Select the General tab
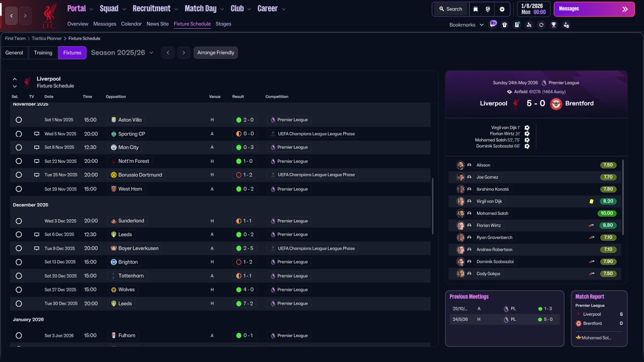Image resolution: width=644 pixels, height=362 pixels. (x=14, y=53)
